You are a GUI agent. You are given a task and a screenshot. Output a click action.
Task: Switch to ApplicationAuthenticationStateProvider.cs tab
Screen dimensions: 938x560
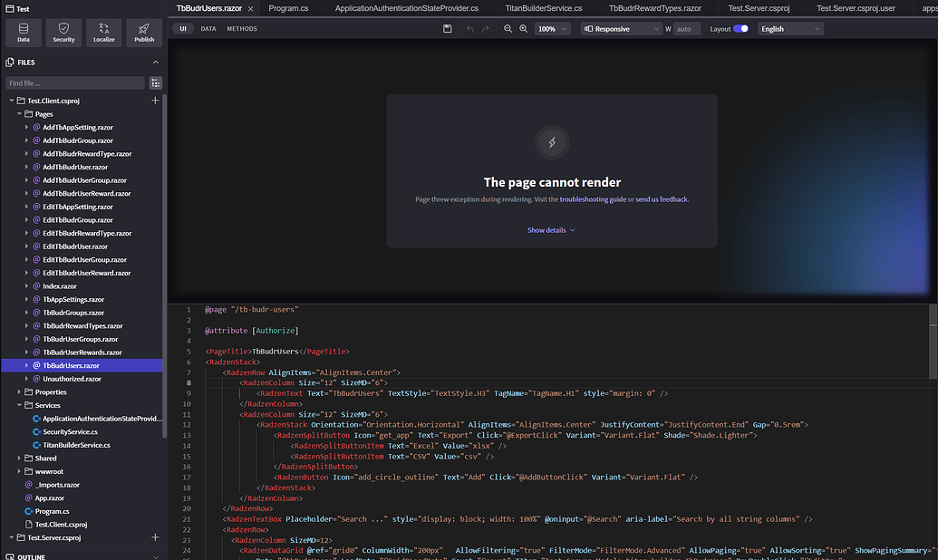406,8
